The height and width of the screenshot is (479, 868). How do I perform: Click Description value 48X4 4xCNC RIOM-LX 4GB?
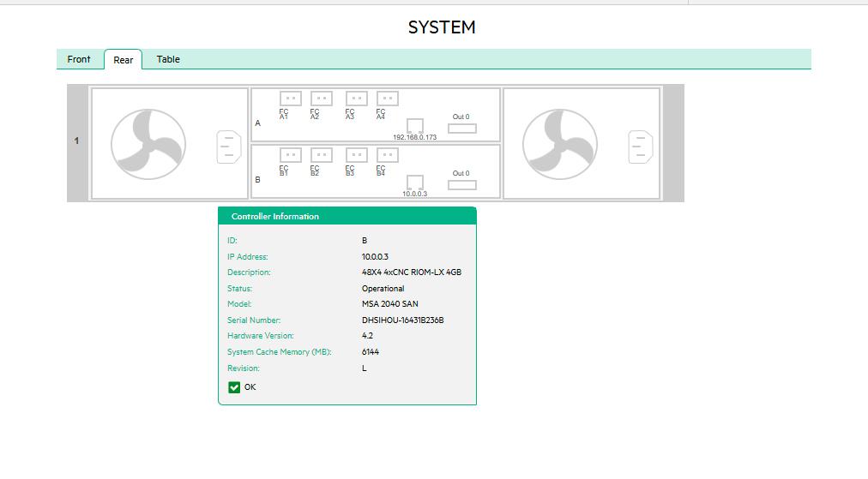pos(412,272)
